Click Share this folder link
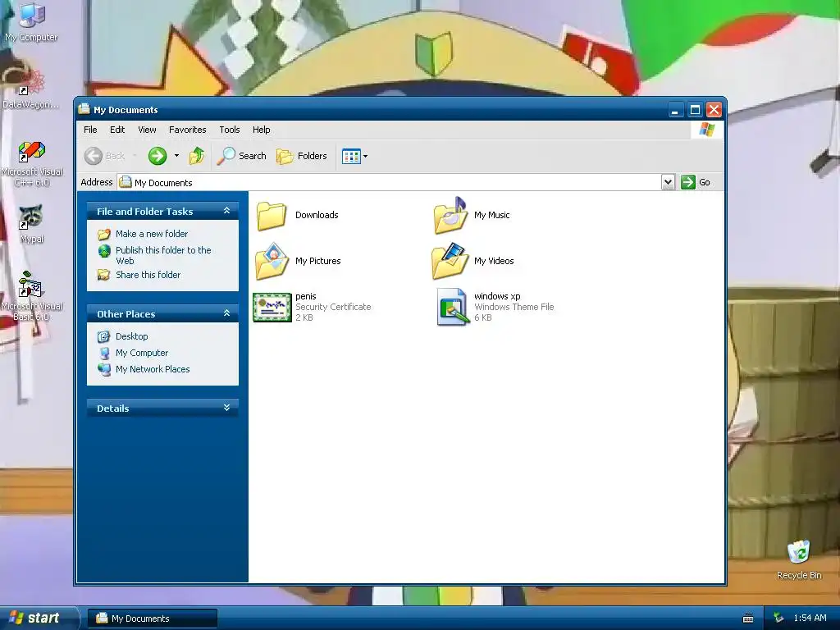 [x=148, y=275]
